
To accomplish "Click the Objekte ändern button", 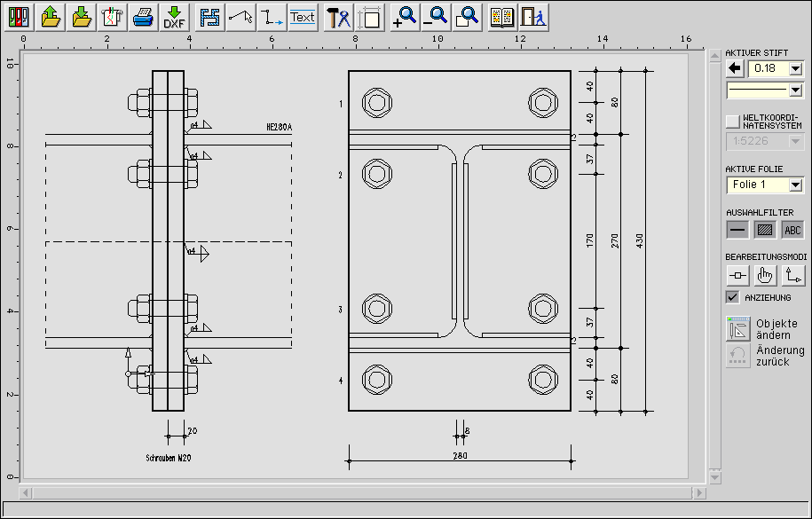I will [x=738, y=329].
